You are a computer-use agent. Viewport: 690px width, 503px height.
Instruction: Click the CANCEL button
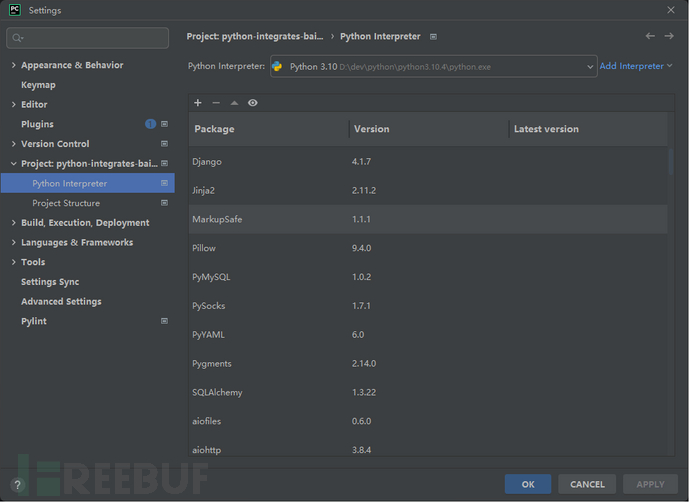click(x=587, y=484)
